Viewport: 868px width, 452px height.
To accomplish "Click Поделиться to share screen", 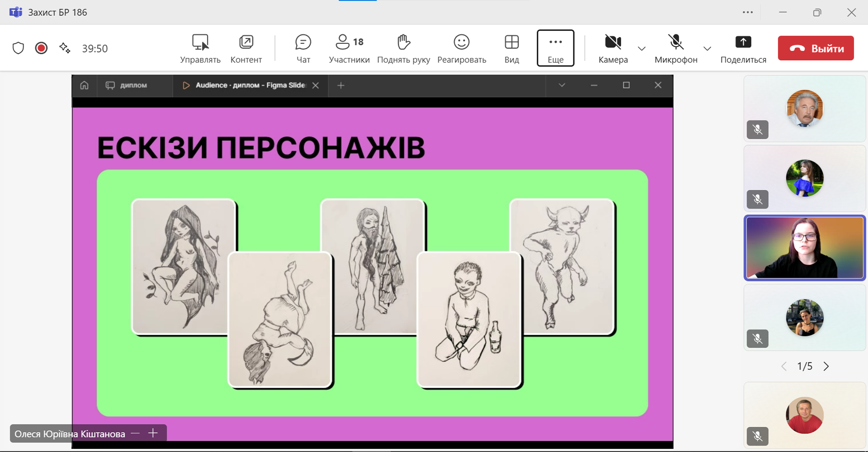I will click(743, 48).
